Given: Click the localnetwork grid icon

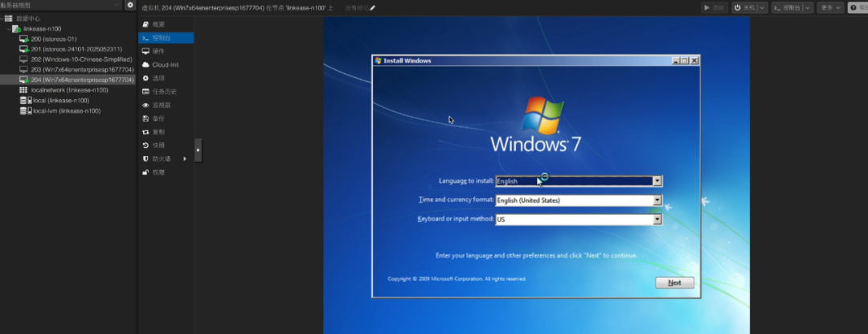Looking at the screenshot, I should pos(23,89).
